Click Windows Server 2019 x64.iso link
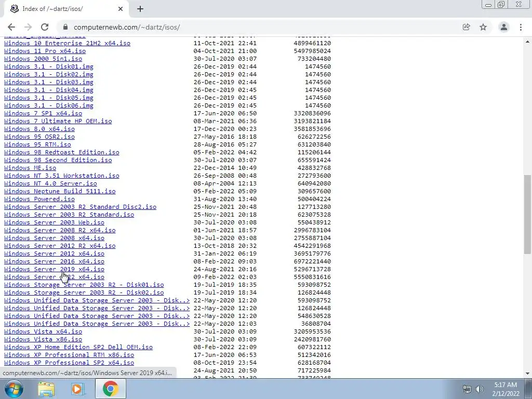 pyautogui.click(x=54, y=270)
